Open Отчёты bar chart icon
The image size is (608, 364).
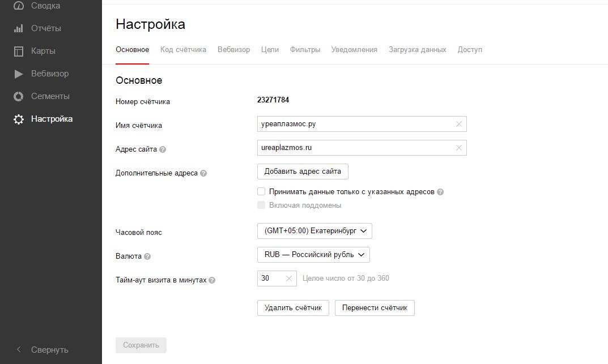click(x=19, y=28)
